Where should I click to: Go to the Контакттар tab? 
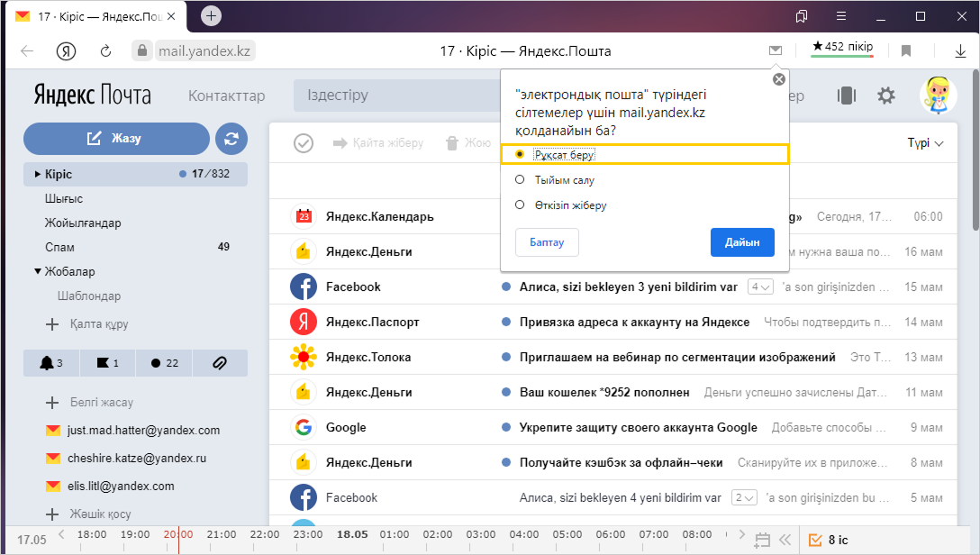click(x=226, y=96)
